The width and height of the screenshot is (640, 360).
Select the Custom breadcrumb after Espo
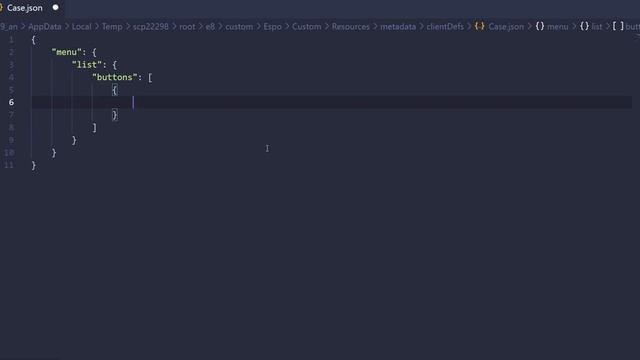coord(307,27)
